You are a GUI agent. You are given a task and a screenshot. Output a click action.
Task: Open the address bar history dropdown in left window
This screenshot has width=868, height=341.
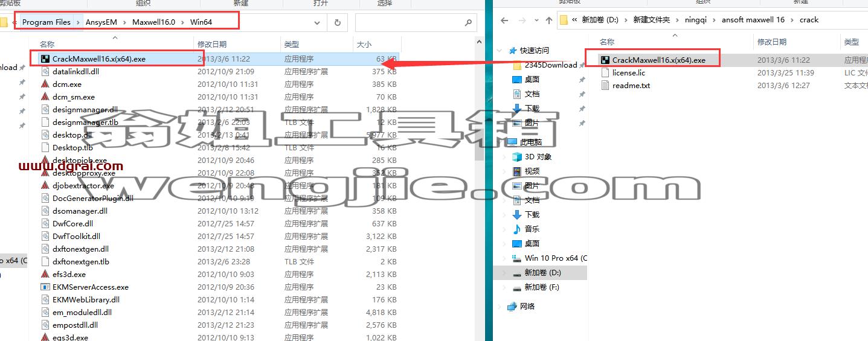pyautogui.click(x=317, y=22)
